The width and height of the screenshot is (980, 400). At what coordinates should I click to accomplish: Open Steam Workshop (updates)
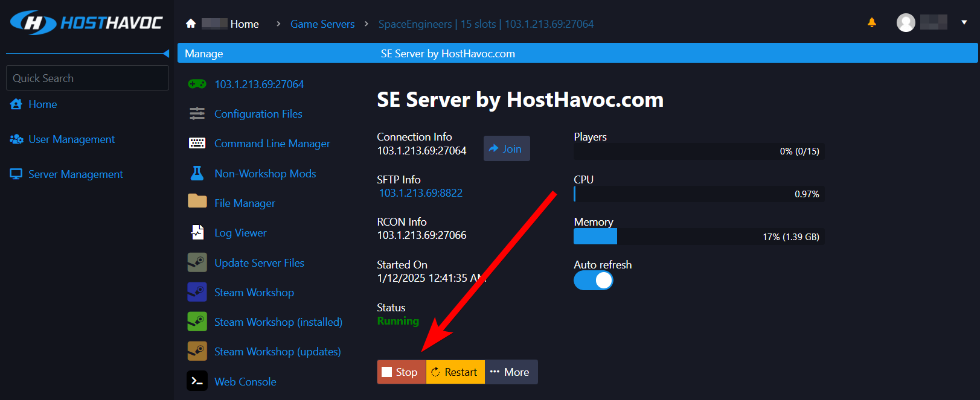click(278, 352)
